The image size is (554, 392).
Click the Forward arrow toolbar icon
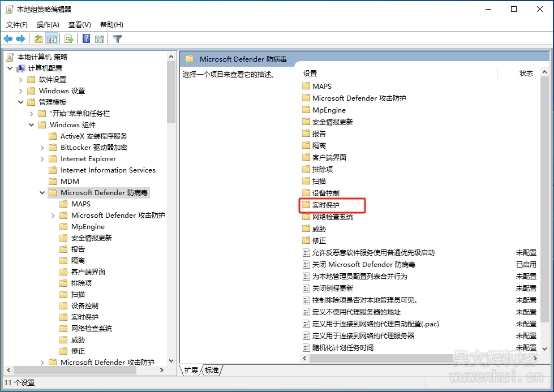(21, 38)
